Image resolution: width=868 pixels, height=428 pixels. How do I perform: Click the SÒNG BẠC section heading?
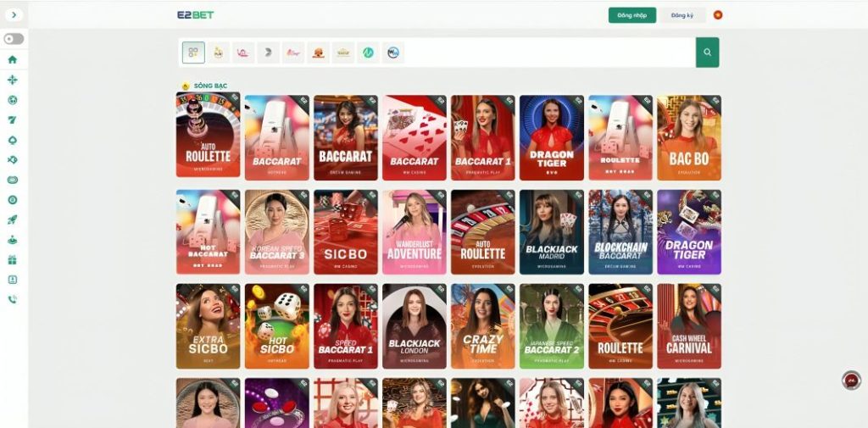(210, 86)
